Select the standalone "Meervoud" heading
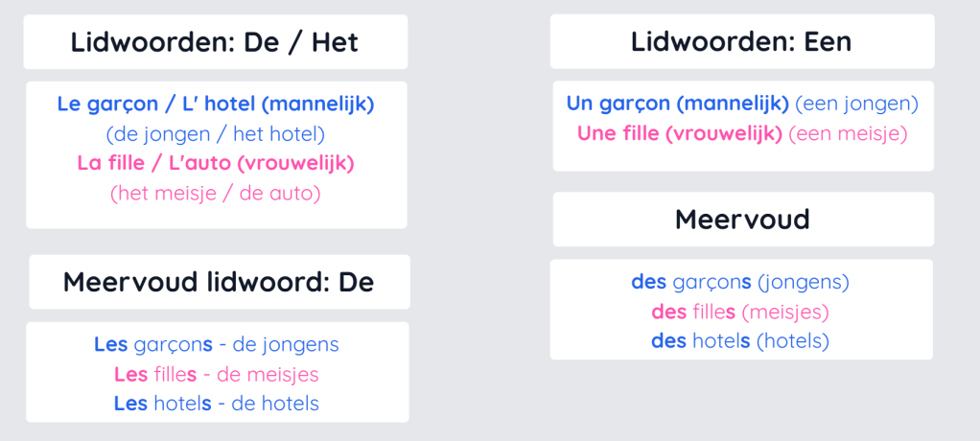The image size is (980, 441). click(x=742, y=220)
